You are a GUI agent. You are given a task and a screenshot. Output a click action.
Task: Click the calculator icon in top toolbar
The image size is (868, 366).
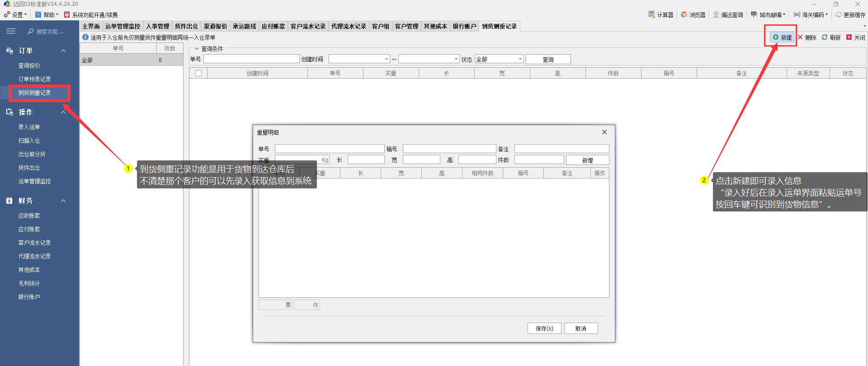point(651,14)
